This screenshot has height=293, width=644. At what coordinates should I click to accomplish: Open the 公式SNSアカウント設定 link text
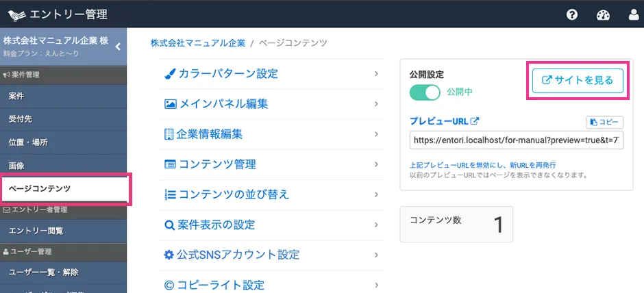[x=238, y=255]
